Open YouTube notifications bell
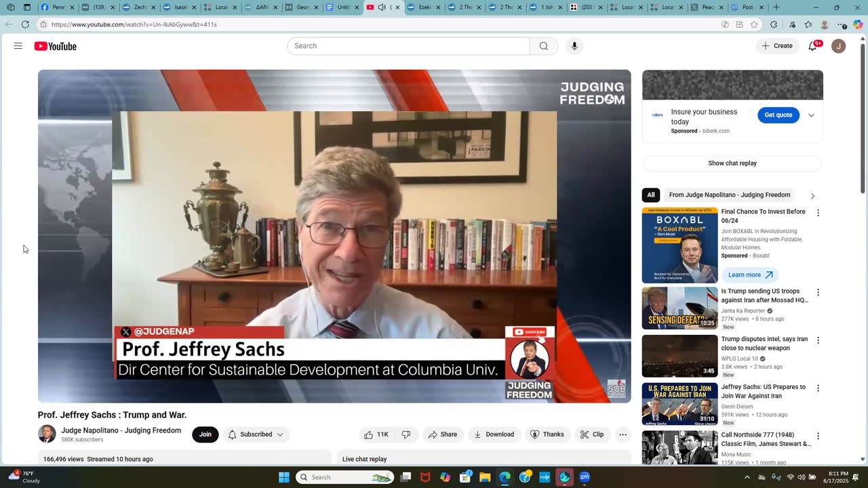 coord(812,46)
